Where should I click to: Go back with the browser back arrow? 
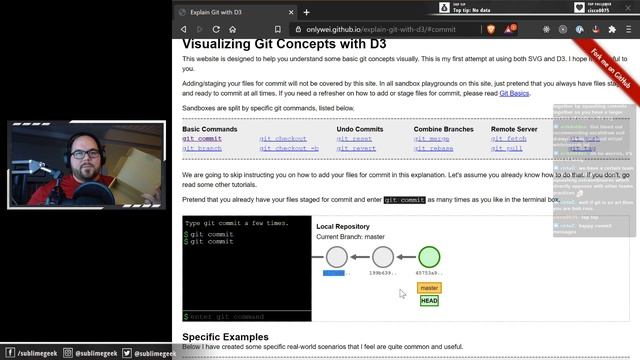(184, 29)
